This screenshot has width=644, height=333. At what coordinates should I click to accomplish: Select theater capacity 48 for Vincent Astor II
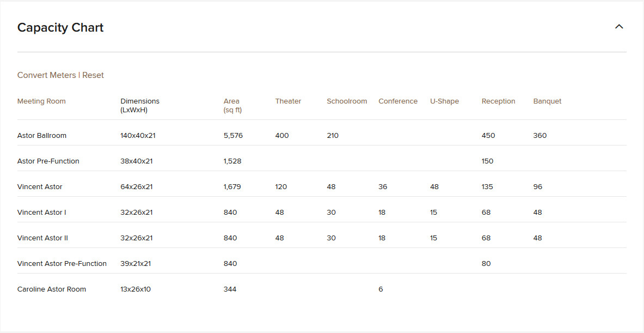[x=280, y=238]
